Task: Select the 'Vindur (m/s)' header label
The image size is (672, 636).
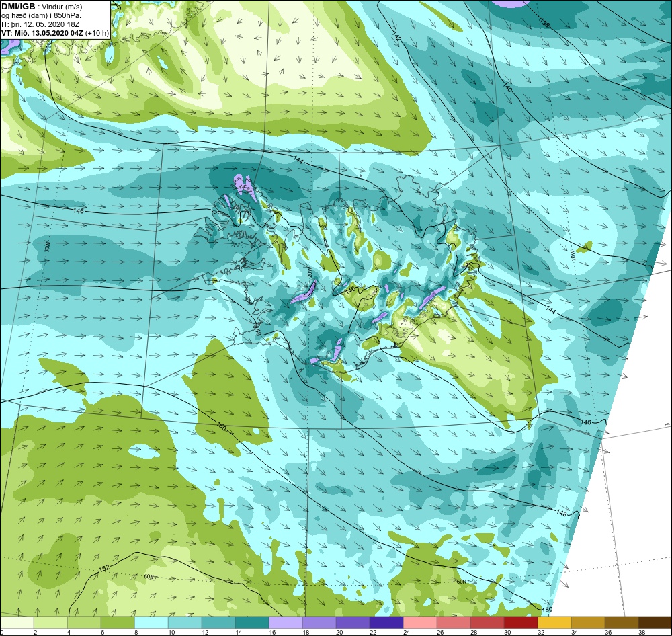Action: click(x=63, y=7)
